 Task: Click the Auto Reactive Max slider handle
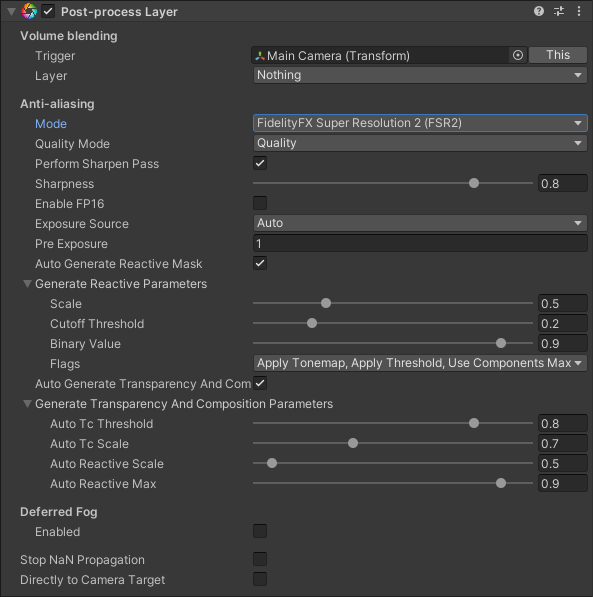coord(501,483)
